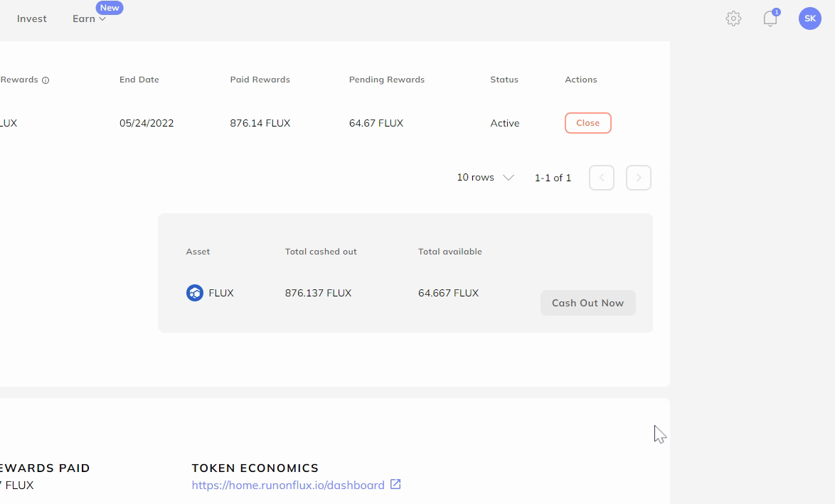
Task: Click the external-link icon beside dashboard URL
Action: 395,484
